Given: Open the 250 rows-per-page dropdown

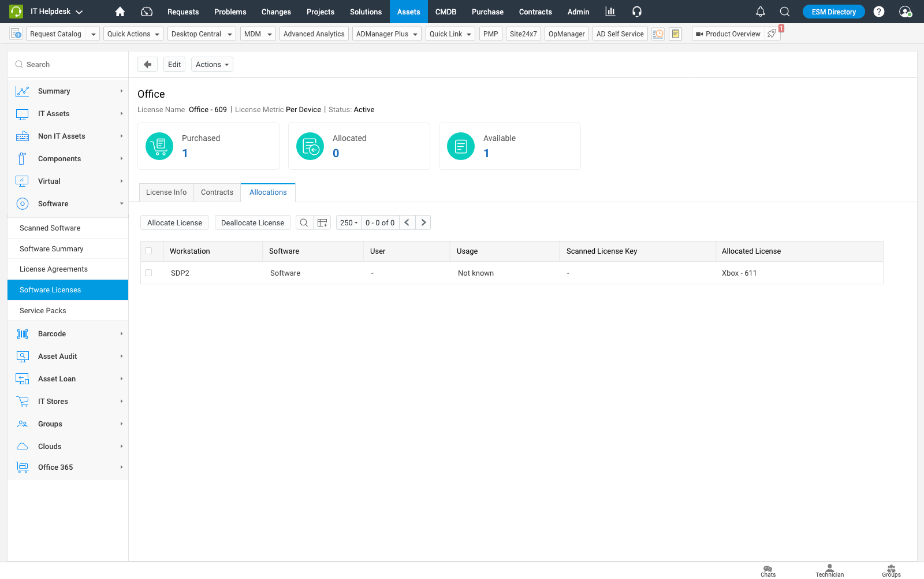Looking at the screenshot, I should [349, 222].
